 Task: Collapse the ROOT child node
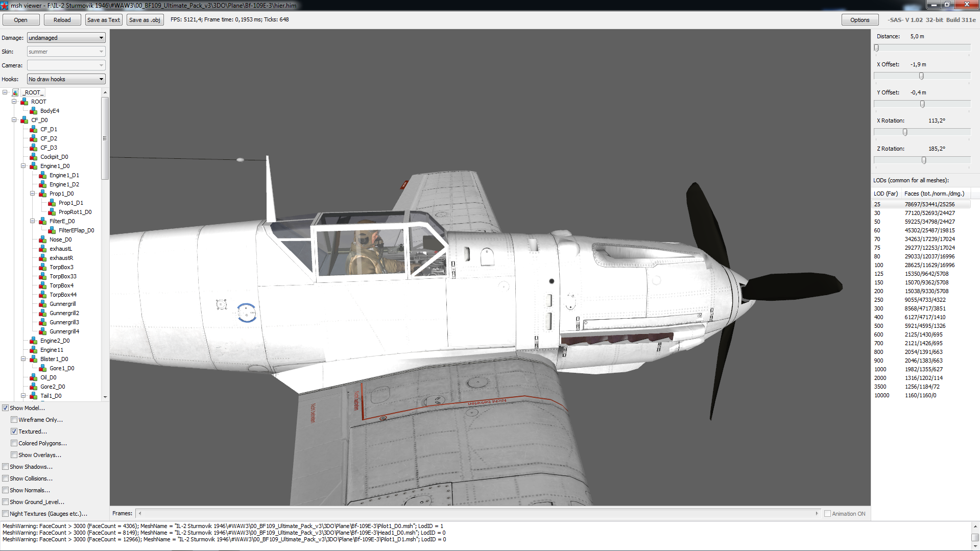[14, 102]
